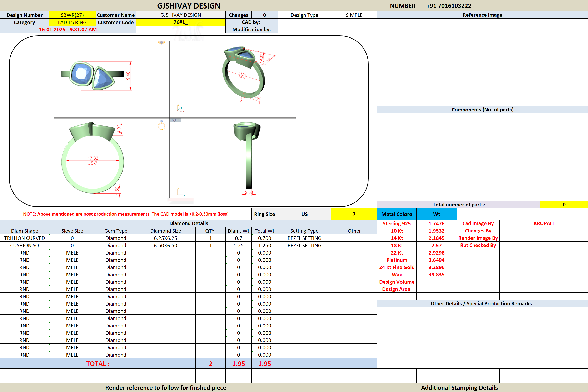Viewport: 588px width, 392px height.
Task: Select the Wax weight 39.835
Action: (437, 275)
